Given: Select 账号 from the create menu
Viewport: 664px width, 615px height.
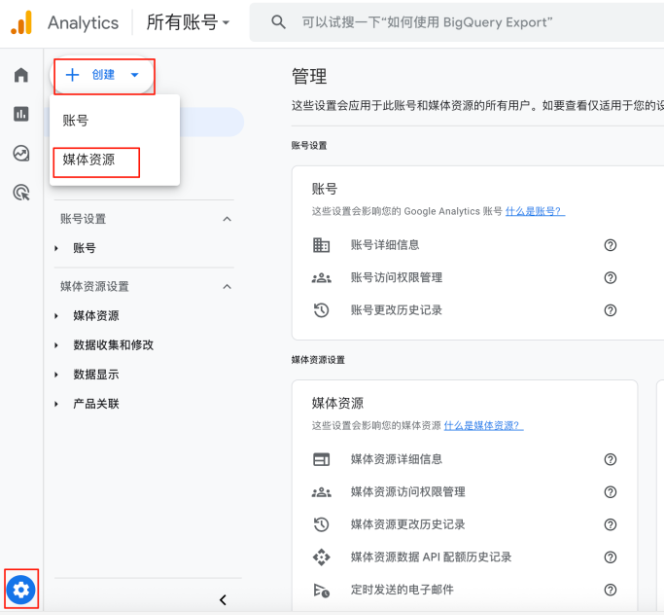Looking at the screenshot, I should coord(76,121).
